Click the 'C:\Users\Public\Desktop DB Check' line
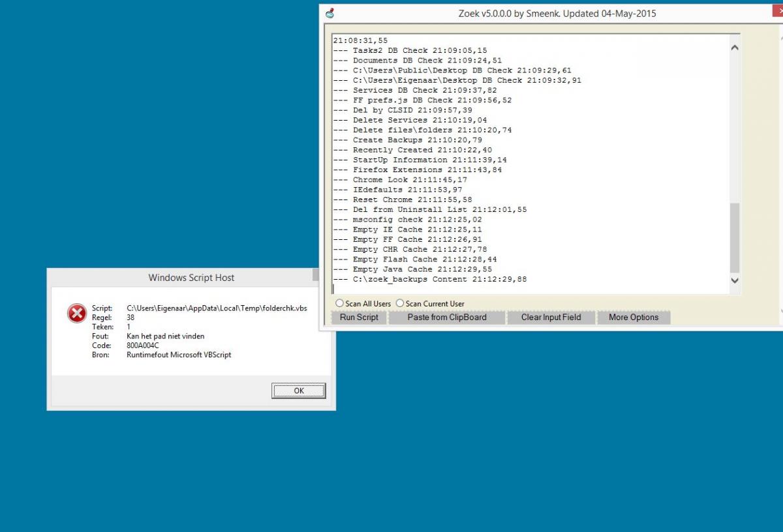Viewport: 783px width, 532px height. pyautogui.click(x=452, y=70)
